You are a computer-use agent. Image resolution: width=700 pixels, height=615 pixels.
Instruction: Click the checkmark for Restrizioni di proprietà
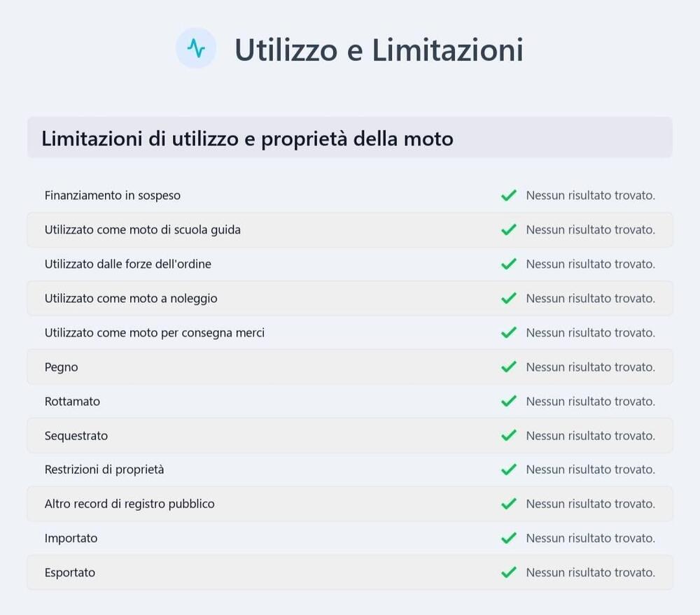[509, 469]
